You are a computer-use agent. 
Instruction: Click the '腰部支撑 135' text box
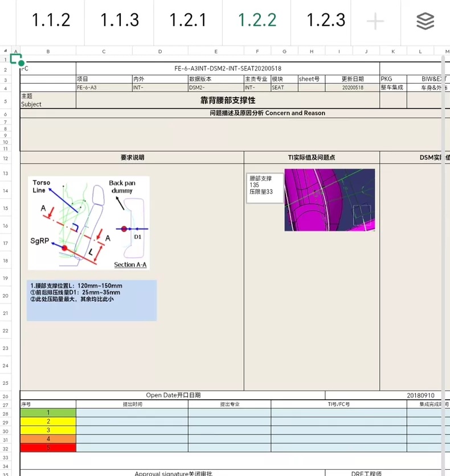point(265,188)
